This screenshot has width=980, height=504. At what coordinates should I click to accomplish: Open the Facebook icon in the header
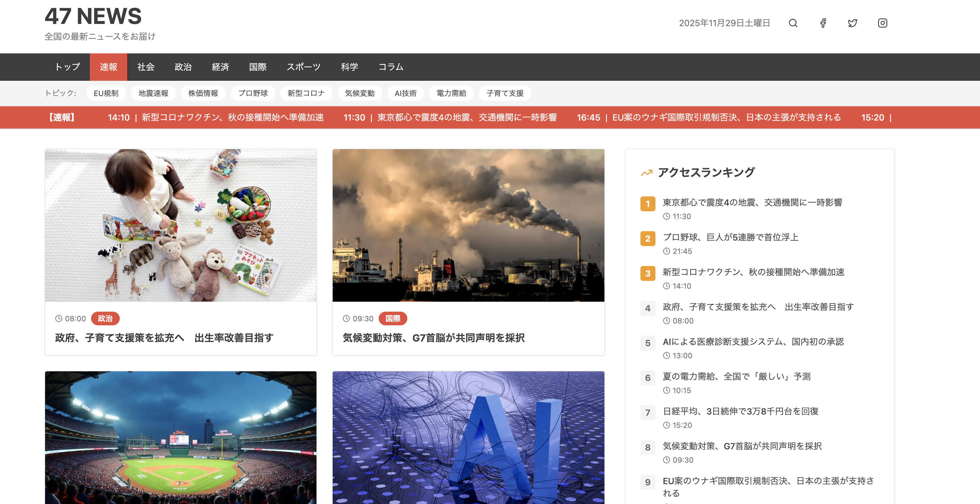[823, 23]
